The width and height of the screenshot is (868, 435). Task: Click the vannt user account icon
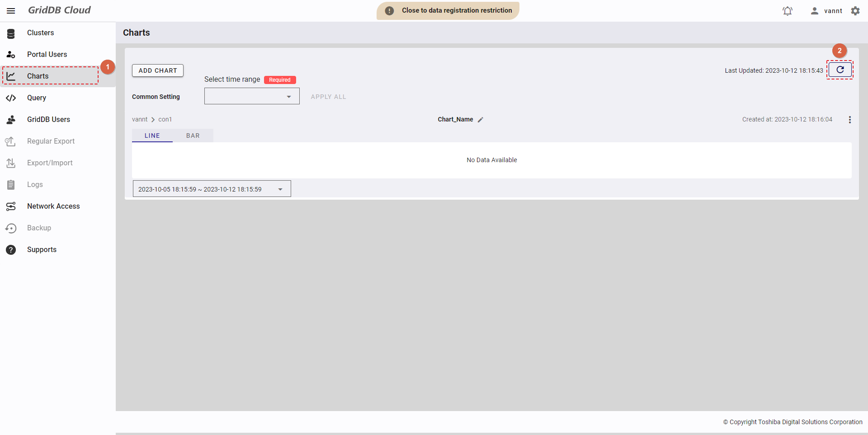814,11
